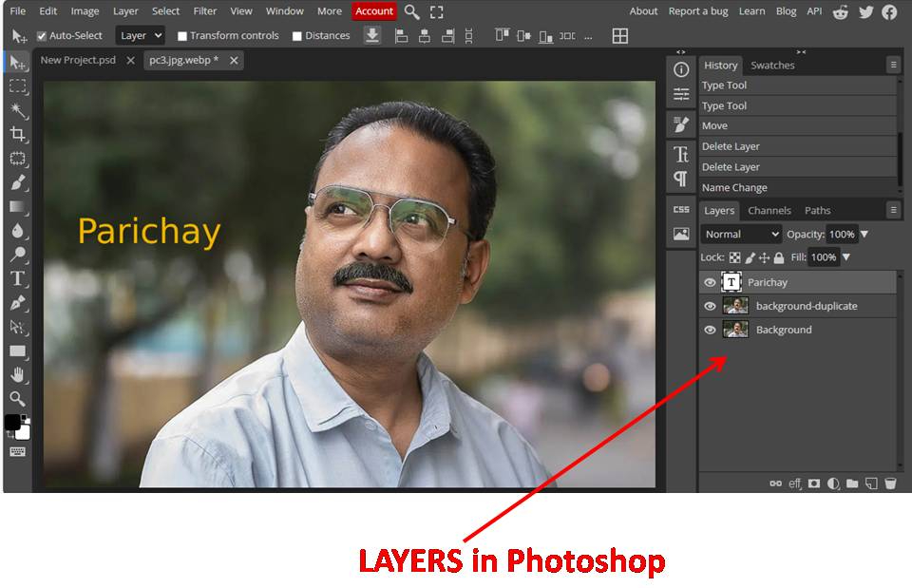Open the History panel menu
This screenshot has width=912, height=588.
click(x=893, y=65)
